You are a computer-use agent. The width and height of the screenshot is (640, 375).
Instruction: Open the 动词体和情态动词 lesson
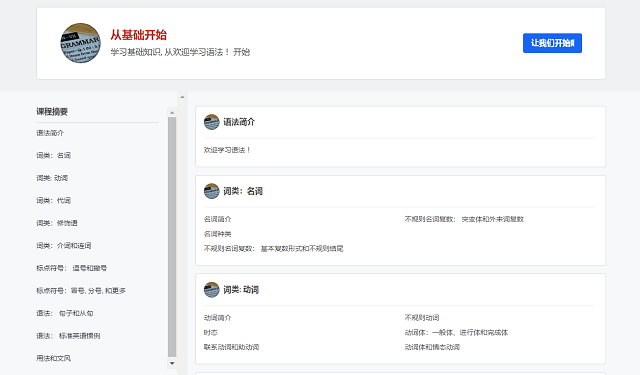tap(432, 347)
